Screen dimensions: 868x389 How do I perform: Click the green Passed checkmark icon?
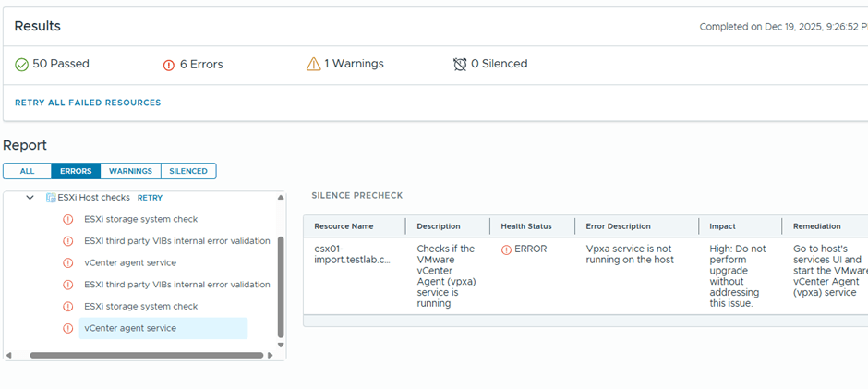[x=22, y=65]
